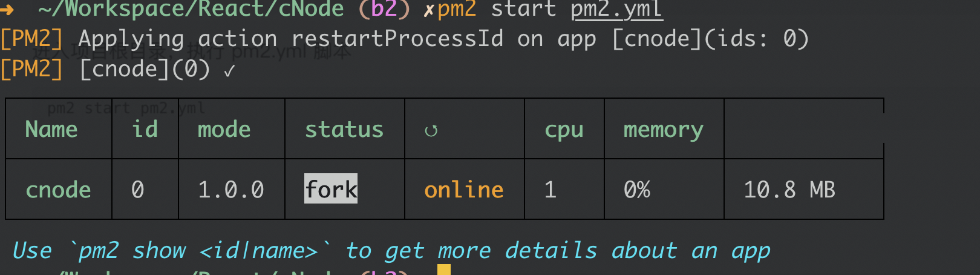
Task: Click the restart count circular-arrow icon header
Action: tap(431, 131)
